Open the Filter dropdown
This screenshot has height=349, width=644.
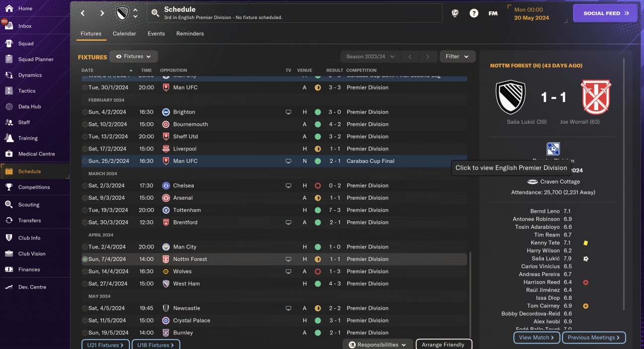[457, 57]
